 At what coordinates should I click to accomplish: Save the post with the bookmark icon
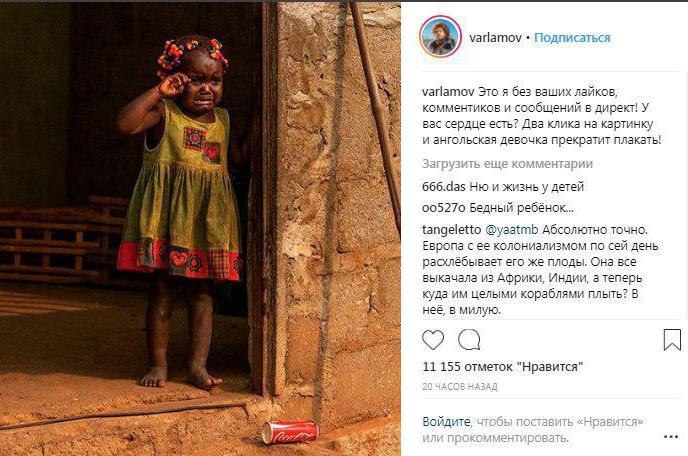pyautogui.click(x=672, y=340)
